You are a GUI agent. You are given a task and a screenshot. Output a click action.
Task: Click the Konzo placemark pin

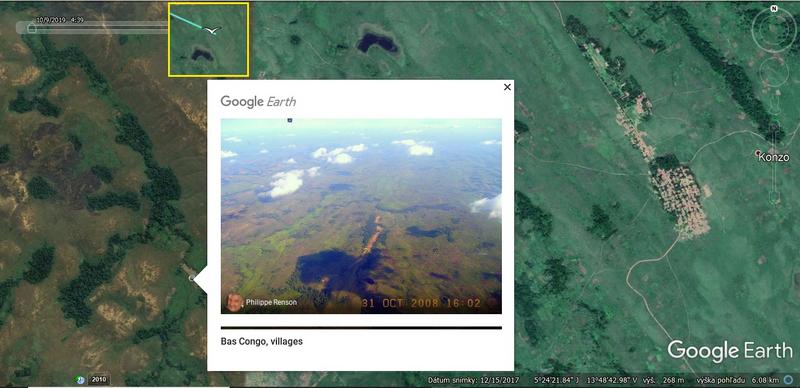click(x=758, y=153)
